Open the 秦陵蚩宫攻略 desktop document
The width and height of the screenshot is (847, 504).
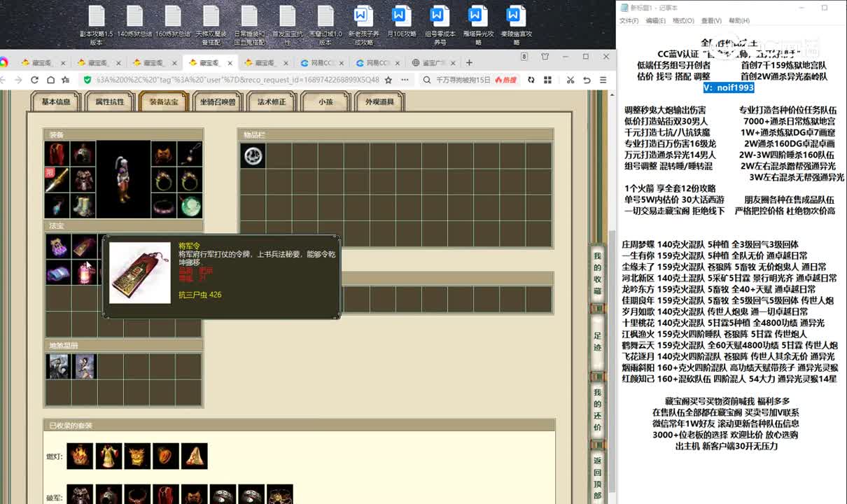[x=515, y=24]
